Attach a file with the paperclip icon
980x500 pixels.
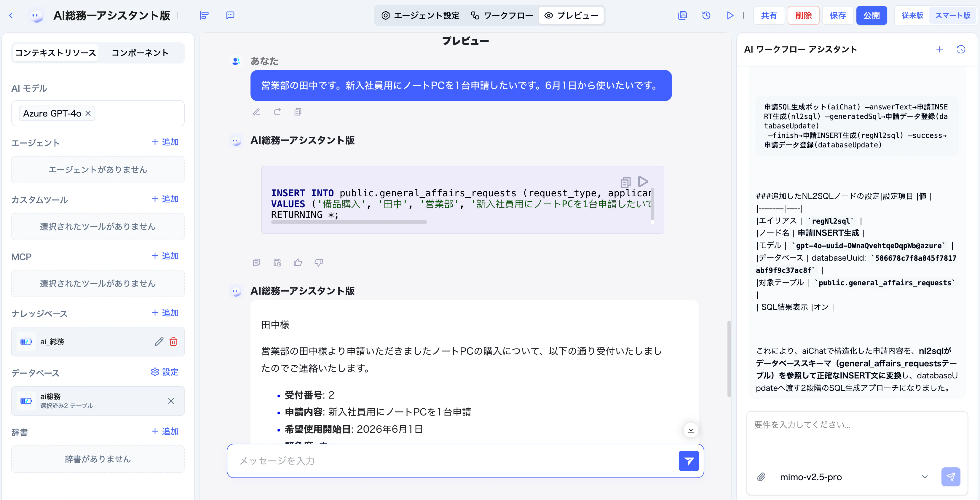click(761, 477)
